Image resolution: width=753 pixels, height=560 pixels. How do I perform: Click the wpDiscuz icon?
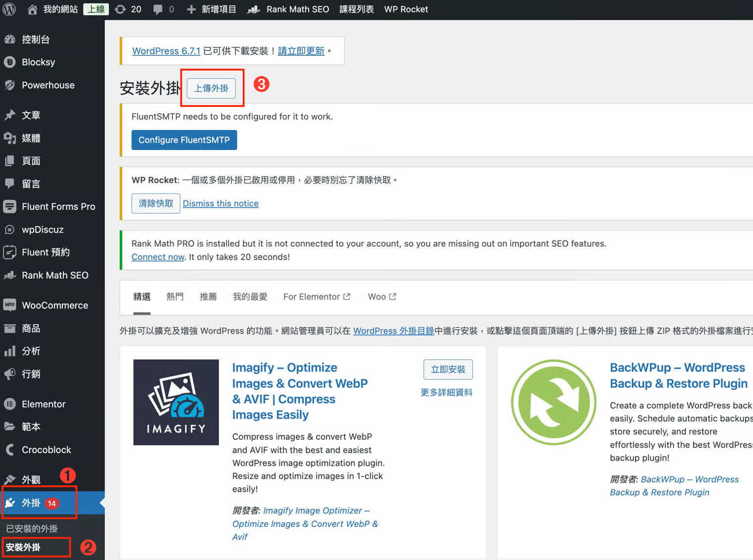[10, 230]
